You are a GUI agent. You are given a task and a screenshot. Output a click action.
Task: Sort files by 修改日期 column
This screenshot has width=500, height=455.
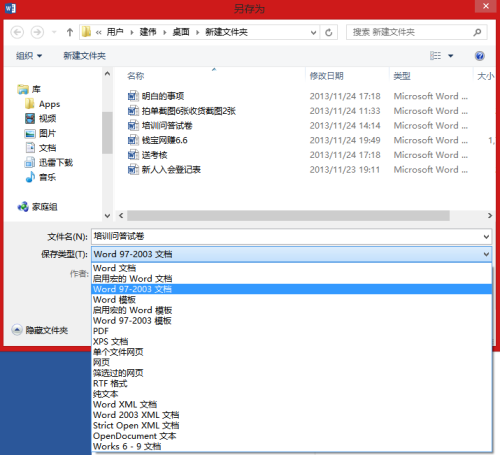[327, 76]
